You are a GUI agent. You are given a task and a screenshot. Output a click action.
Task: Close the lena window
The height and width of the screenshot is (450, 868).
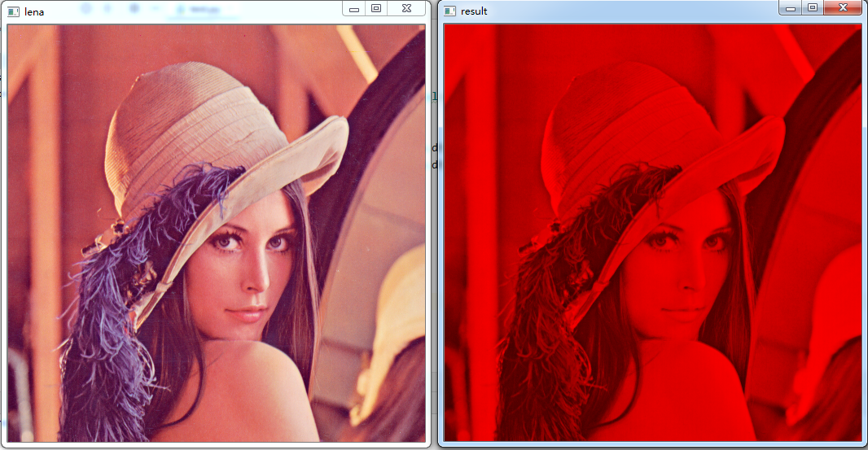(x=406, y=8)
